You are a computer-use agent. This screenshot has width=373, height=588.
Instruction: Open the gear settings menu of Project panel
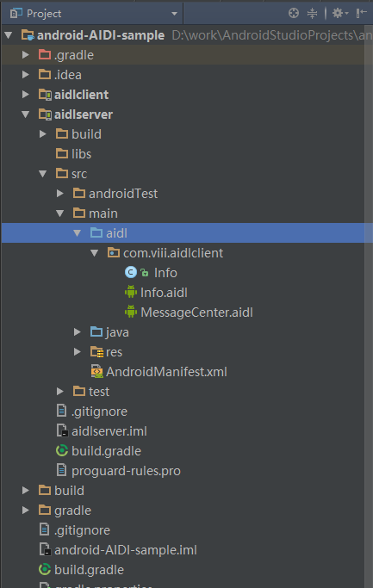[340, 14]
